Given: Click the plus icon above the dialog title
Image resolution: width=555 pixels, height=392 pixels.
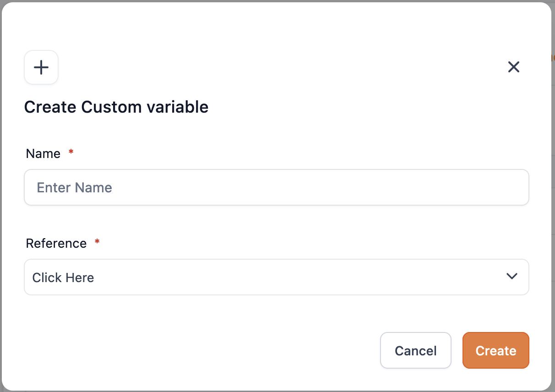Looking at the screenshot, I should (41, 68).
